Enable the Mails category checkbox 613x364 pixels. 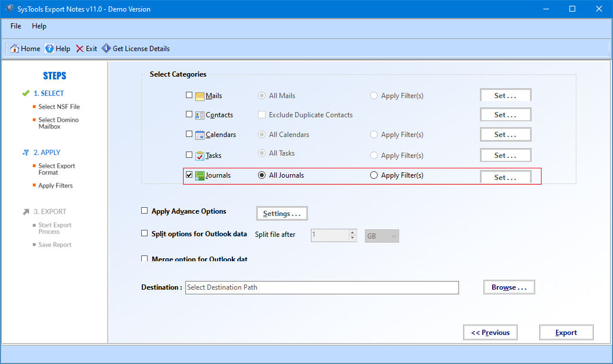click(189, 95)
